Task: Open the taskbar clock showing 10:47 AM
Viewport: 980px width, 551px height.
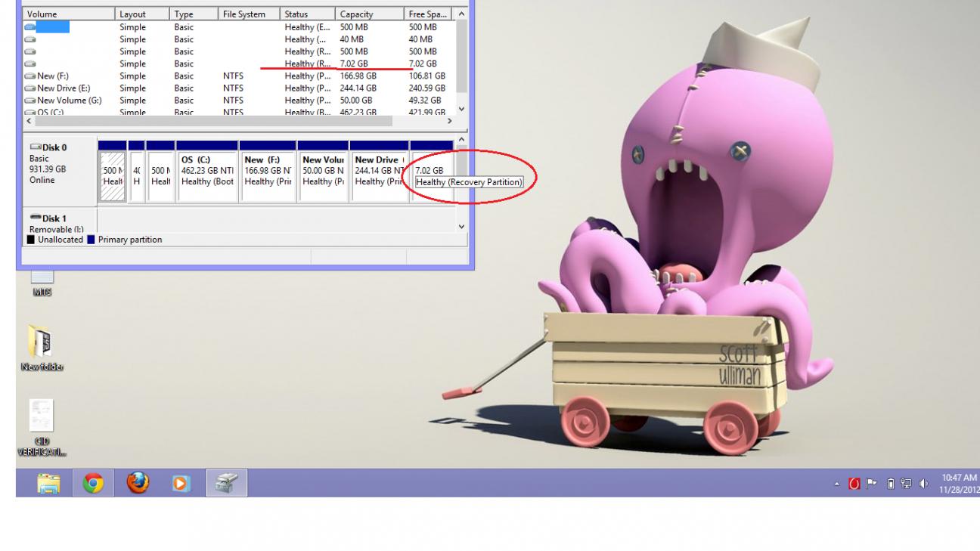Action: (x=958, y=483)
